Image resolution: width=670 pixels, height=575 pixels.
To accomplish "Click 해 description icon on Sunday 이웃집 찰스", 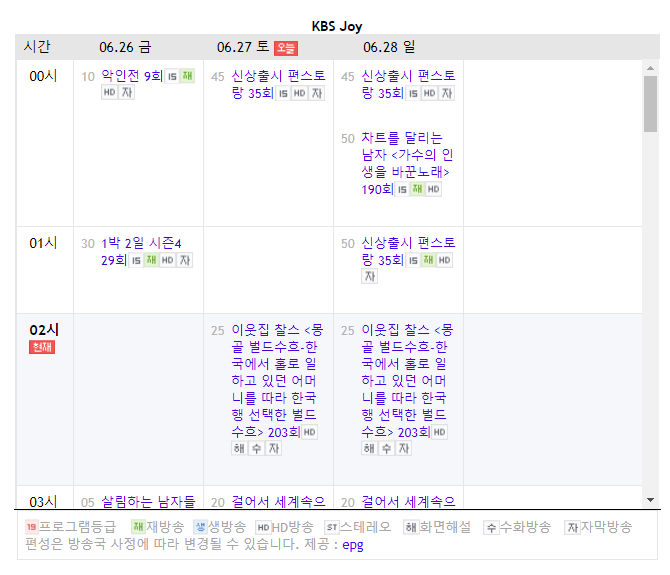I will [369, 448].
